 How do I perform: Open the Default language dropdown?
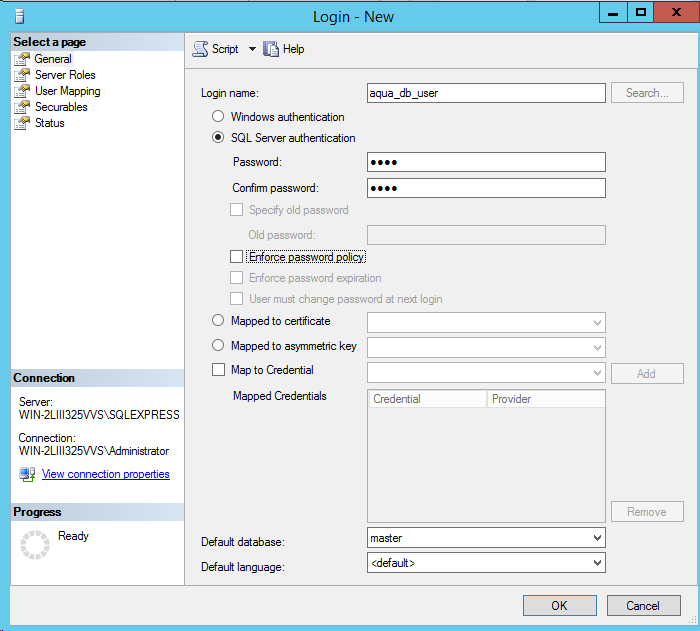point(597,563)
